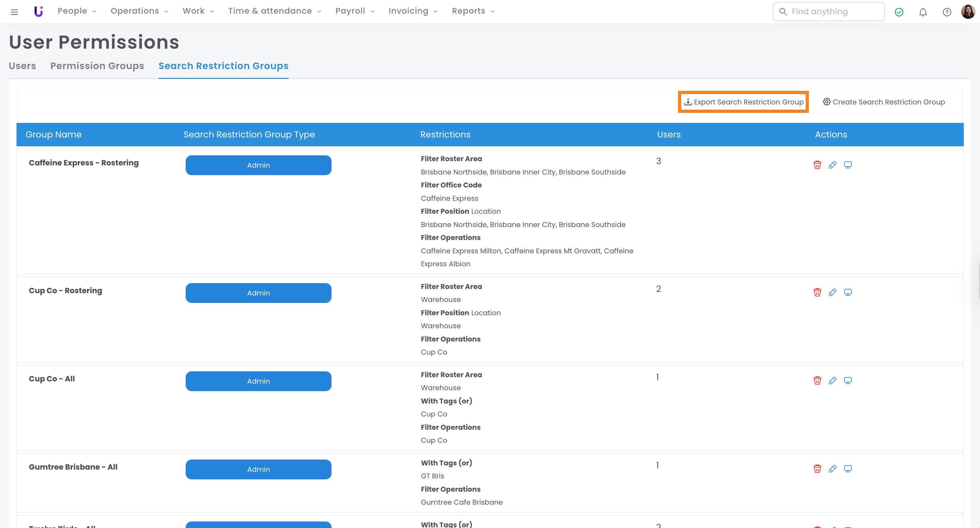The height and width of the screenshot is (528, 980).
Task: Click Create Search Restriction Group
Action: pyautogui.click(x=883, y=102)
